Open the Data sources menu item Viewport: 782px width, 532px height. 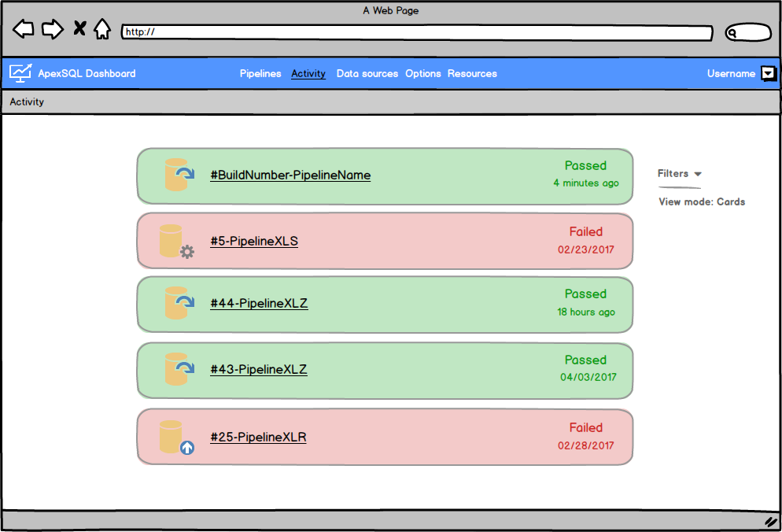click(367, 73)
